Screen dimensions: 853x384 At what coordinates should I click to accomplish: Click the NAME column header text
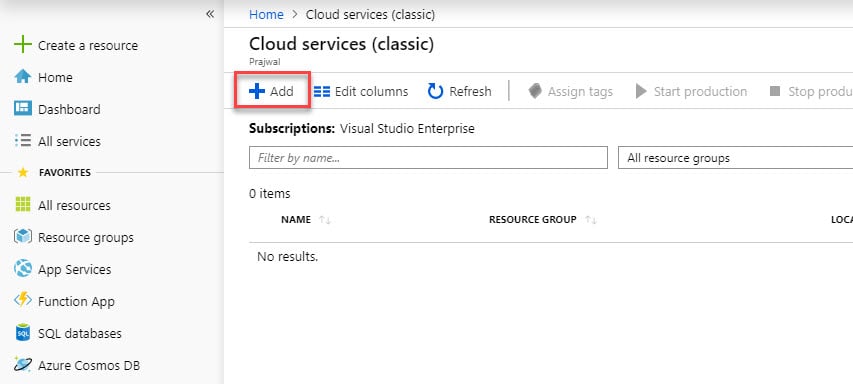296,220
